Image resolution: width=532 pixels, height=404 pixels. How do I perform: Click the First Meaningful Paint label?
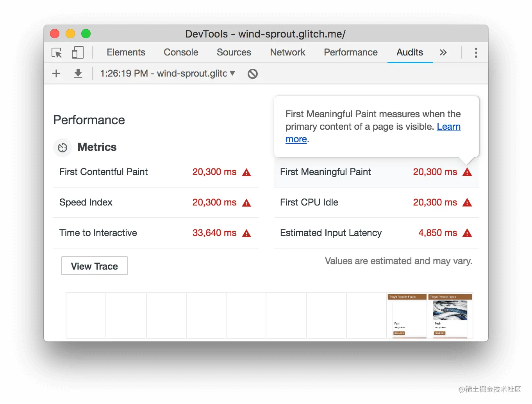click(x=325, y=172)
